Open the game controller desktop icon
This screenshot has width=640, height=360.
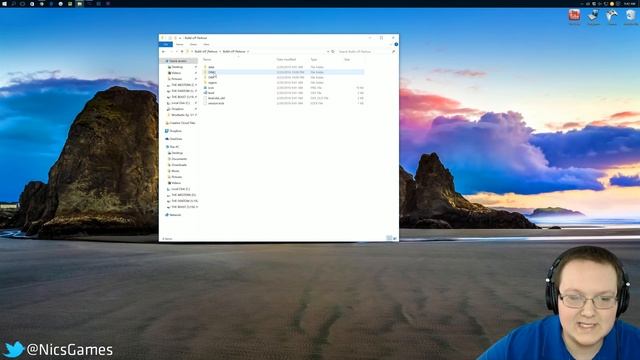(x=612, y=16)
